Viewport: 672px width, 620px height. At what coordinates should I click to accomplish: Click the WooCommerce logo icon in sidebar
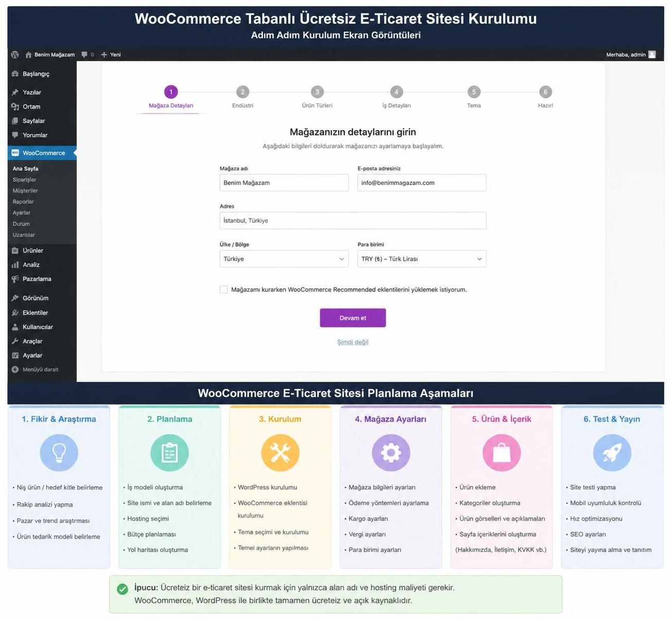pyautogui.click(x=15, y=153)
